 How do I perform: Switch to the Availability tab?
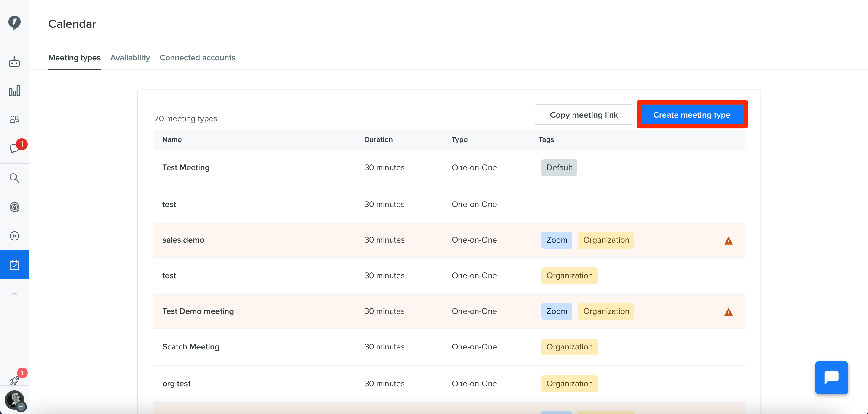tap(130, 58)
